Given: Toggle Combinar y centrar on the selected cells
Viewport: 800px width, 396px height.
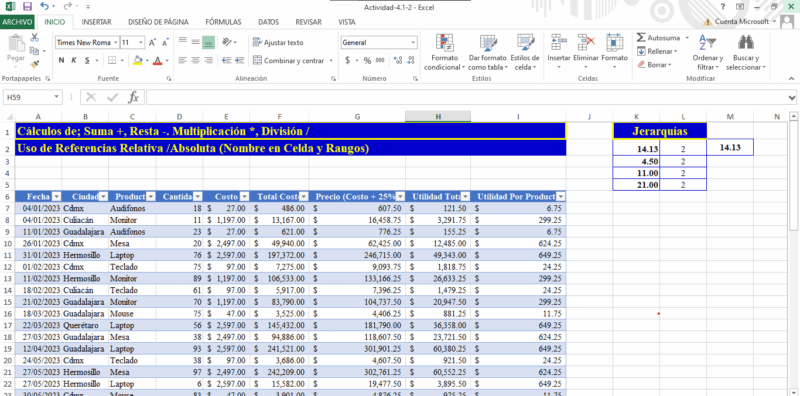Looking at the screenshot, I should [x=289, y=60].
